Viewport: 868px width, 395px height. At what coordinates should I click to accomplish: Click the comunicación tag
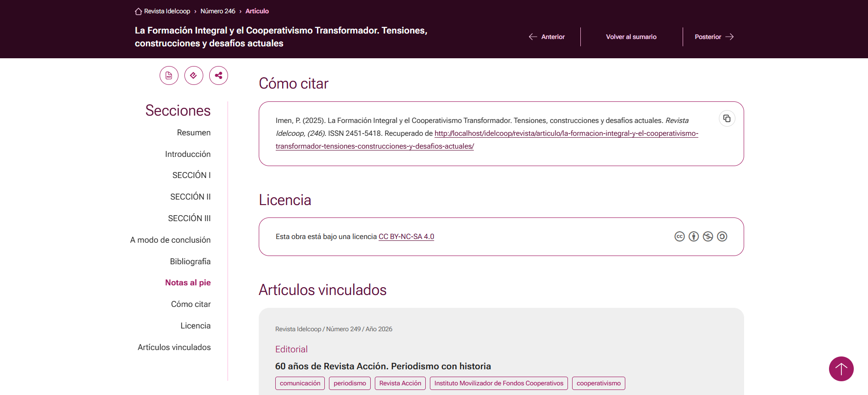pos(300,383)
